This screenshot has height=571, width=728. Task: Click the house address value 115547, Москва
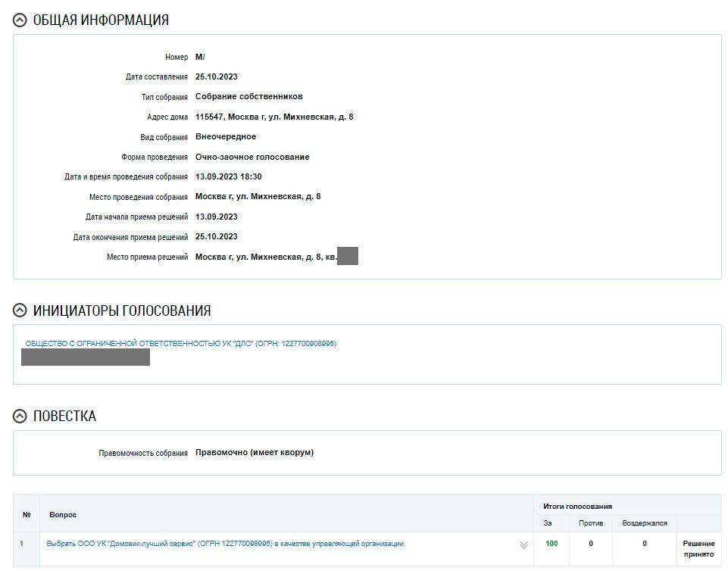coord(273,117)
